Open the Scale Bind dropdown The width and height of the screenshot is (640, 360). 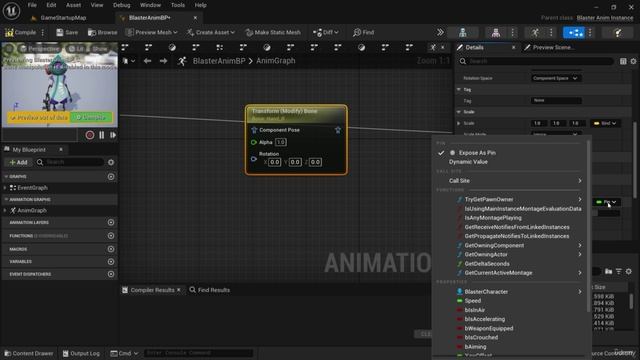tap(605, 123)
